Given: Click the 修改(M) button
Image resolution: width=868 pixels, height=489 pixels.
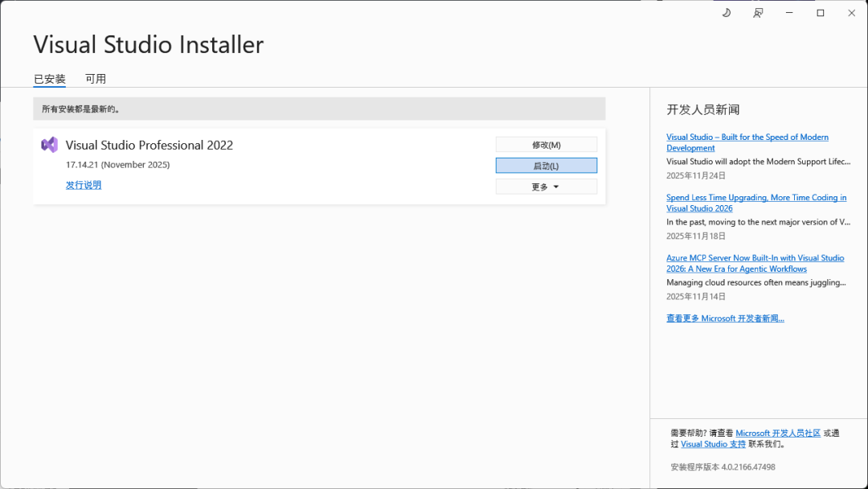Looking at the screenshot, I should click(547, 145).
